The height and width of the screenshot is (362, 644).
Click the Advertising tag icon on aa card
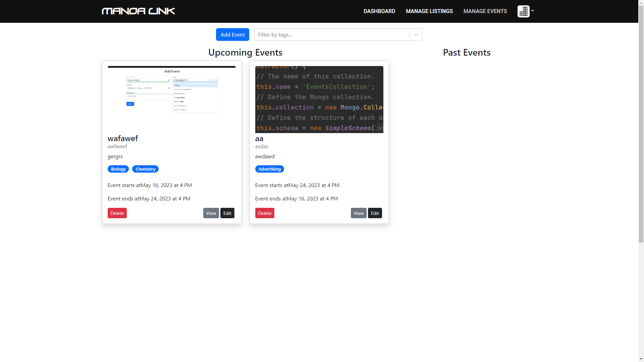click(269, 169)
